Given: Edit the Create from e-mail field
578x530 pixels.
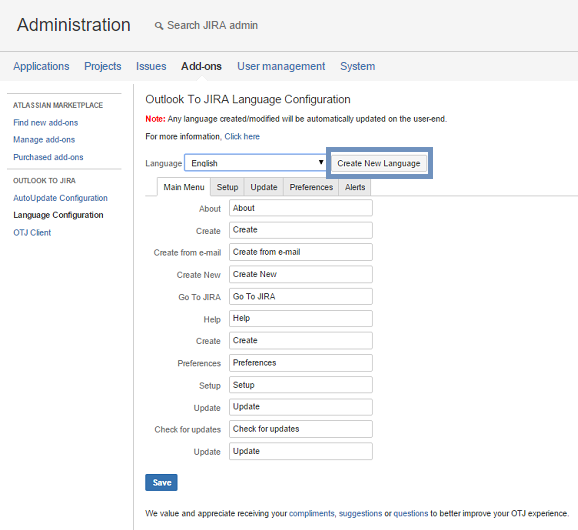Looking at the screenshot, I should click(x=301, y=252).
